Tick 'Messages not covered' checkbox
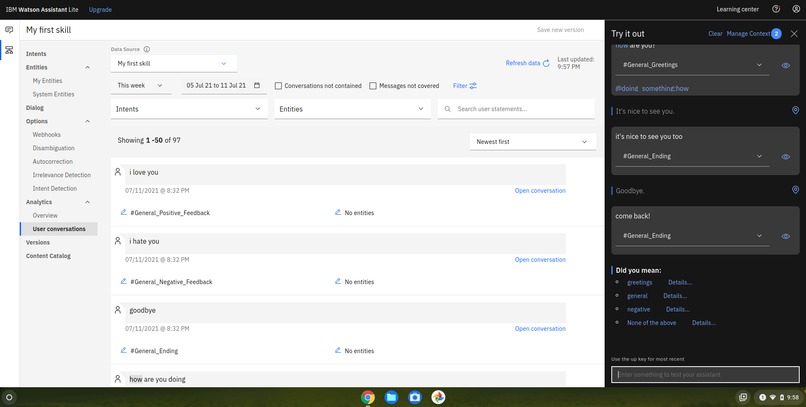 (373, 86)
